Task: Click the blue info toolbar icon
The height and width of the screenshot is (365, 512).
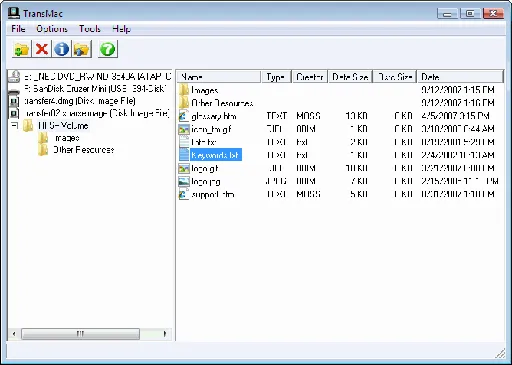Action: [x=61, y=49]
